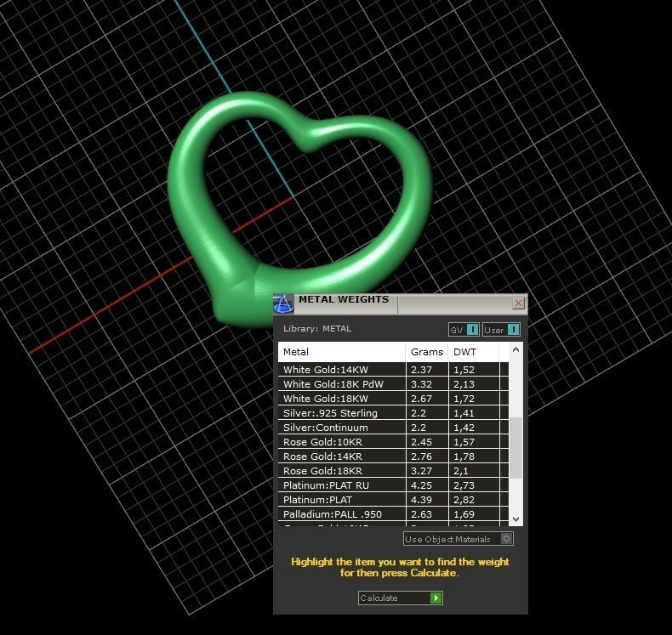Select the White Gold:18K PdW row
Viewport: 672px width, 635px height.
click(394, 384)
